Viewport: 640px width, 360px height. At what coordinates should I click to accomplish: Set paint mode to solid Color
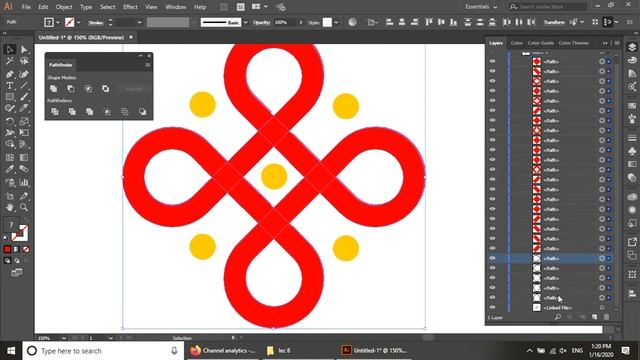click(7, 249)
